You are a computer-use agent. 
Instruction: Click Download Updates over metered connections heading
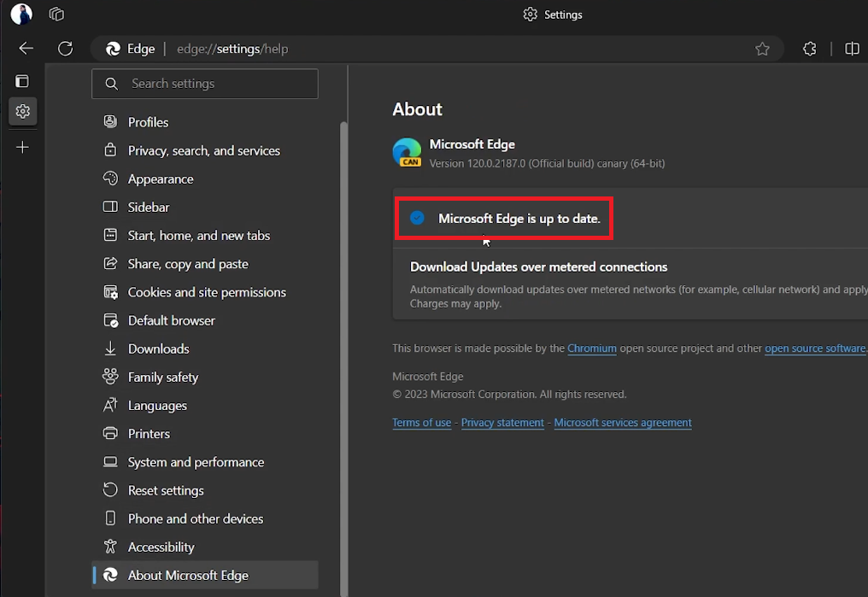538,266
